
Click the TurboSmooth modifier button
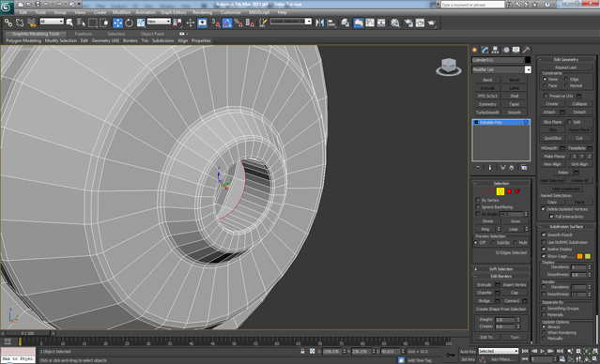(x=487, y=113)
